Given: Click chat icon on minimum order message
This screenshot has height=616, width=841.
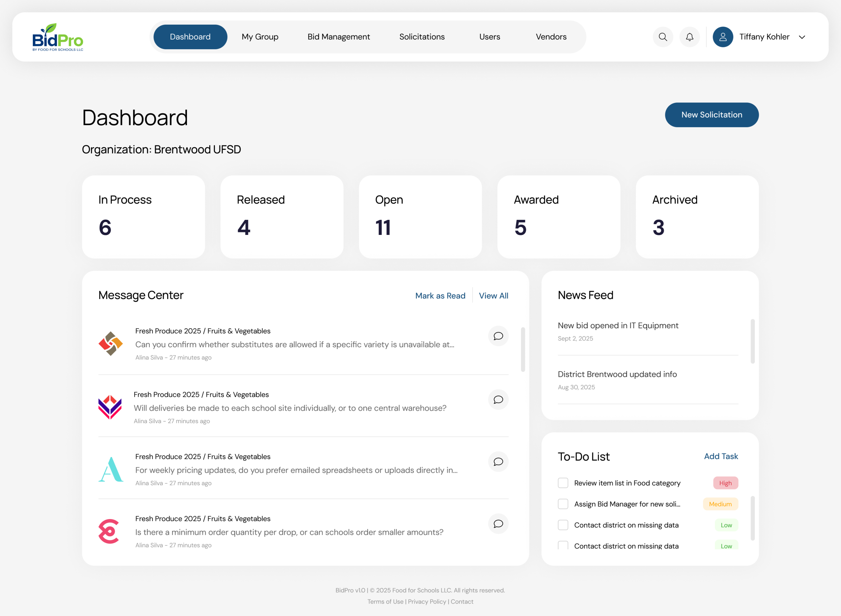Looking at the screenshot, I should pyautogui.click(x=498, y=524).
